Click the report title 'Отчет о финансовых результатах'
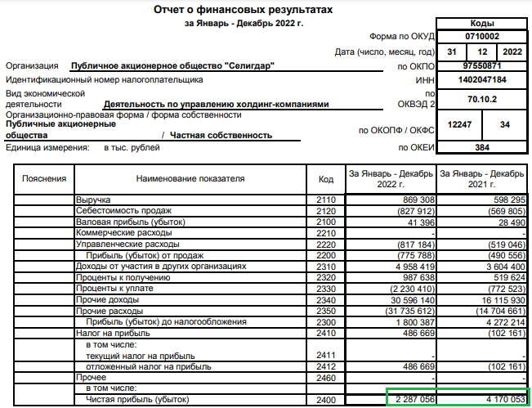This screenshot has height=408, width=532. click(x=243, y=10)
